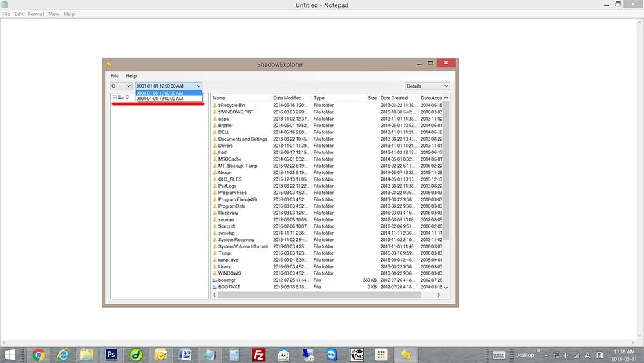Select the System Volume Information folder
644x363 pixels.
click(327, 246)
